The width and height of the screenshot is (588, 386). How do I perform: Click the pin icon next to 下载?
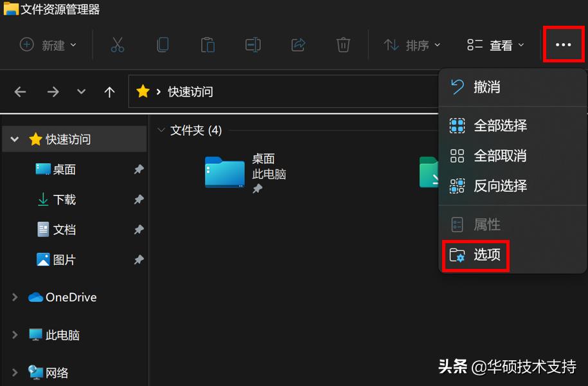139,199
